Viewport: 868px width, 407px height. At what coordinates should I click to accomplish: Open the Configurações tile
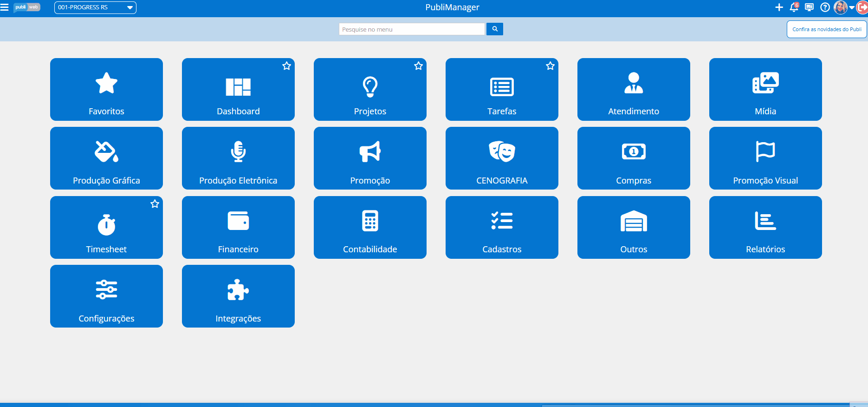tap(106, 296)
